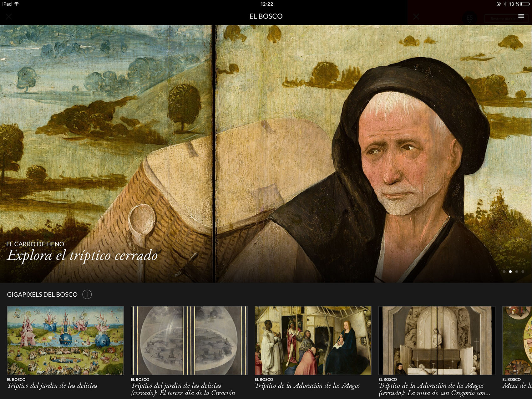This screenshot has height=399, width=532.
Task: Close the view with the top-left X
Action: [x=9, y=17]
